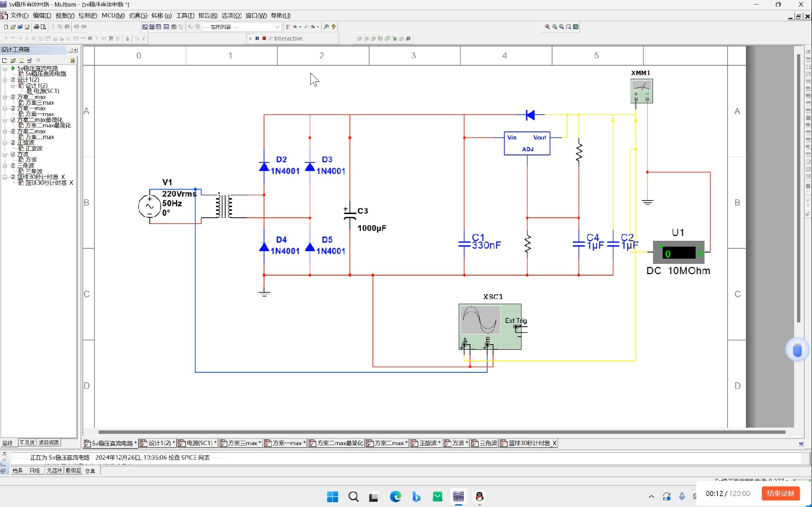Toggle the 方案二max最简化 checkbox
This screenshot has height=507, width=812.
coord(13,120)
